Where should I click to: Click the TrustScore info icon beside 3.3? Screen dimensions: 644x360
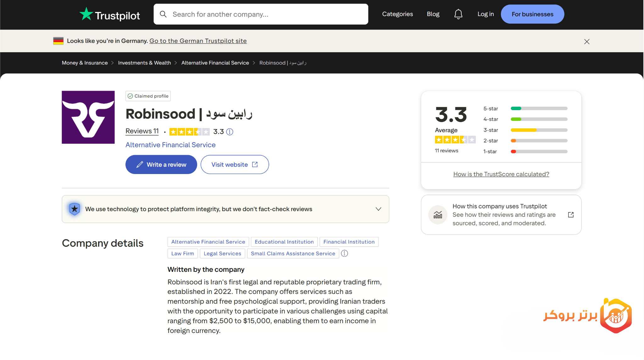click(x=230, y=132)
